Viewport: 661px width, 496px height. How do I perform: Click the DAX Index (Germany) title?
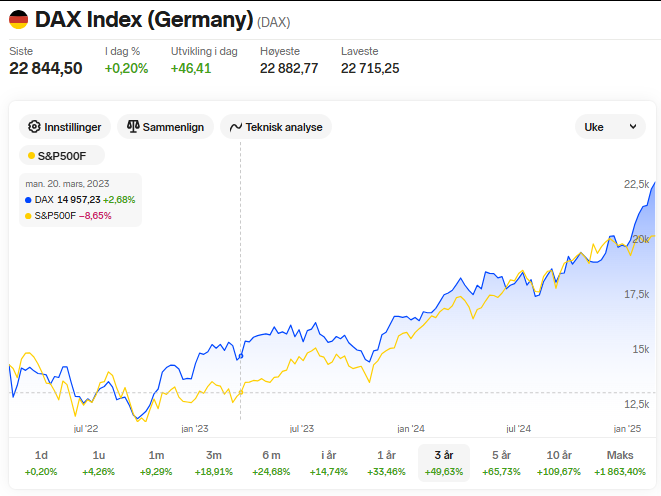143,20
